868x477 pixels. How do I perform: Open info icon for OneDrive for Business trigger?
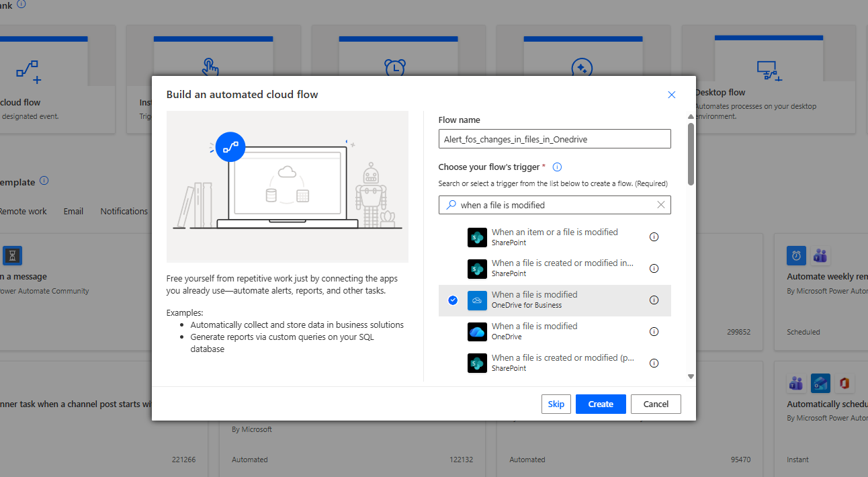pos(654,300)
